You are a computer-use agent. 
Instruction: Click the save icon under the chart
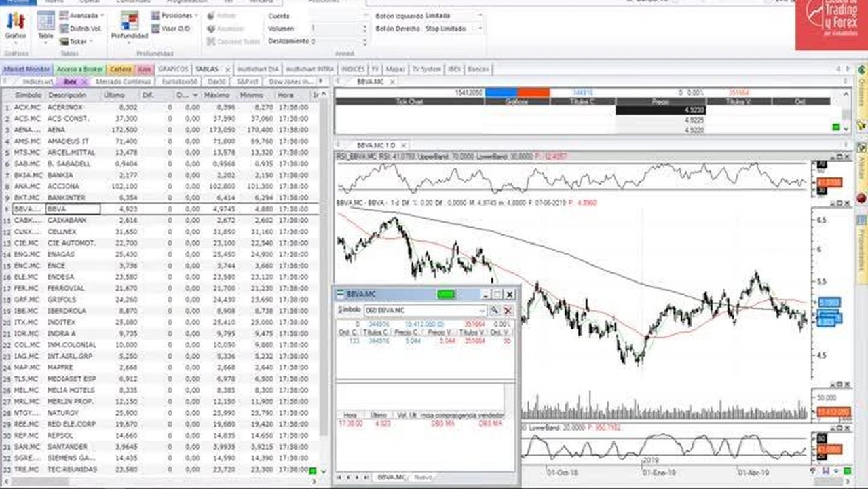(825, 471)
